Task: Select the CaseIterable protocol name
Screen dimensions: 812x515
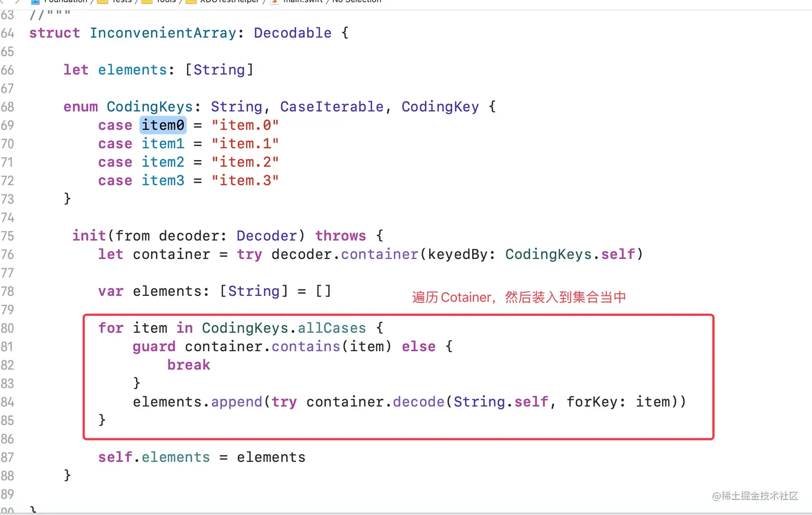Action: coord(332,107)
